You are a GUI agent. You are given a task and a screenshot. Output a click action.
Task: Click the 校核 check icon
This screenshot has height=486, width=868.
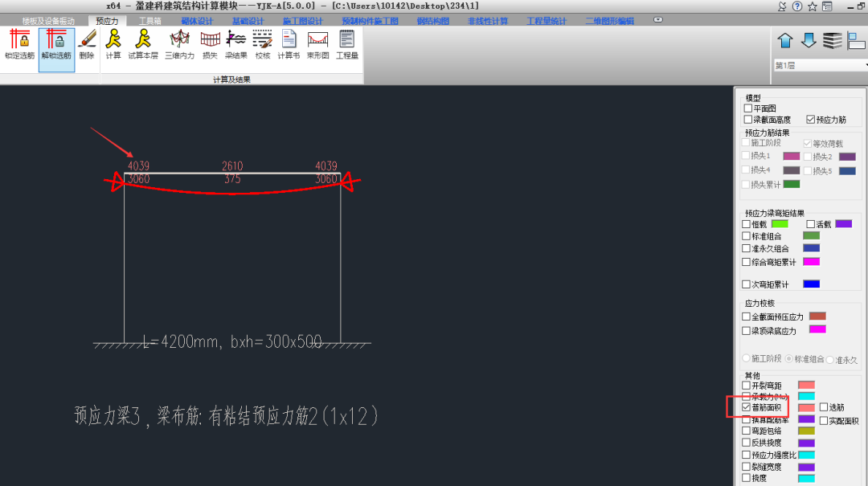pyautogui.click(x=262, y=44)
